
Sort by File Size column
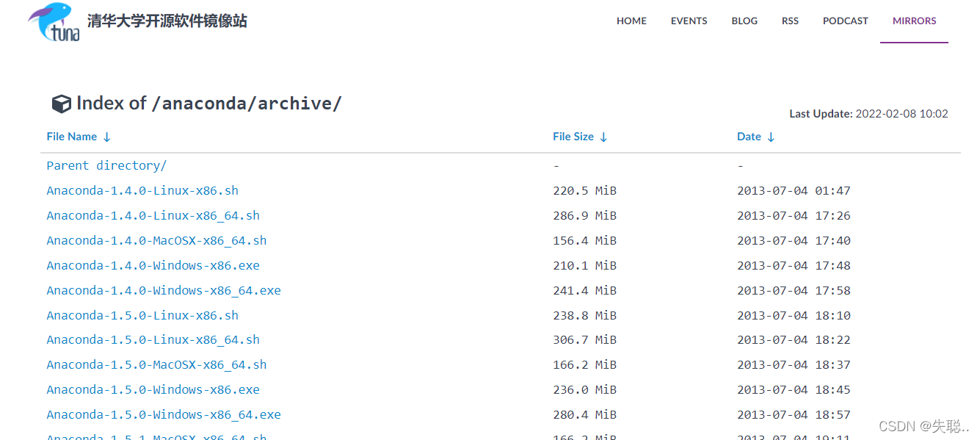pyautogui.click(x=580, y=137)
